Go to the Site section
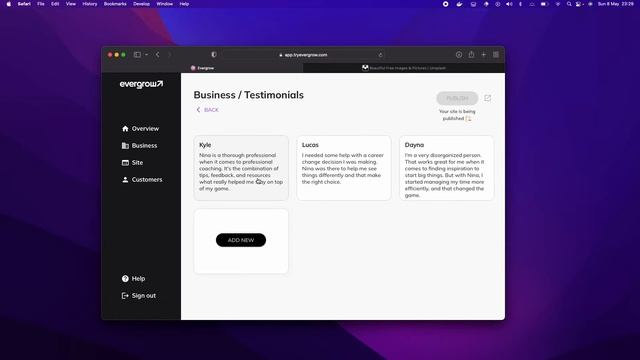This screenshot has height=360, width=640. pyautogui.click(x=132, y=162)
